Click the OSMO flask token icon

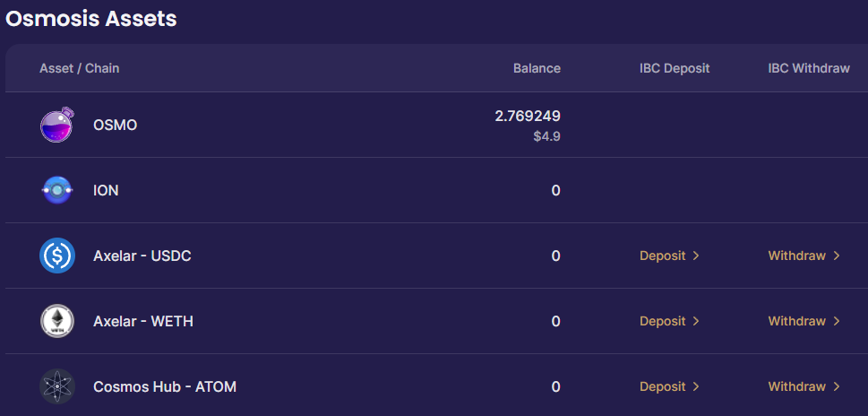57,125
